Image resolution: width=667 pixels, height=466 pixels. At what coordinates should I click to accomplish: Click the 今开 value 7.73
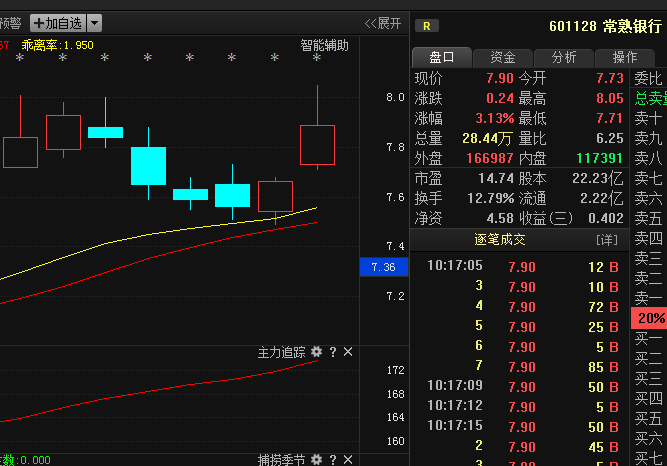click(x=610, y=78)
